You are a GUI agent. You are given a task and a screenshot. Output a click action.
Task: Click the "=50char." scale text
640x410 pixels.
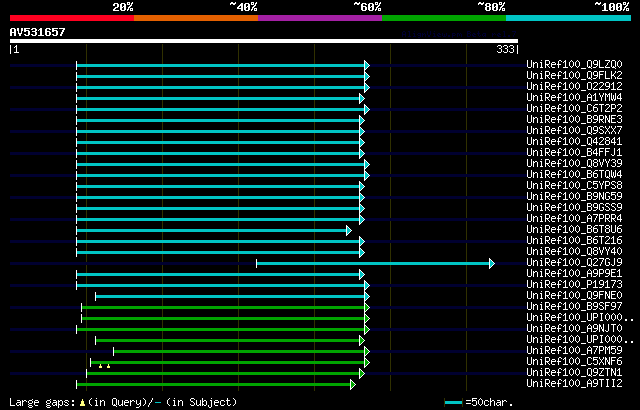pyautogui.click(x=489, y=402)
